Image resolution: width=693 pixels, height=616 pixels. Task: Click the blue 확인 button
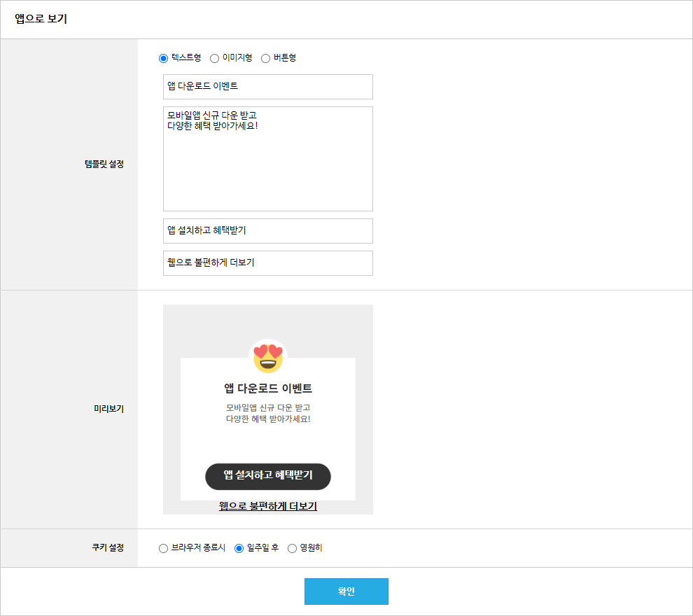click(346, 591)
